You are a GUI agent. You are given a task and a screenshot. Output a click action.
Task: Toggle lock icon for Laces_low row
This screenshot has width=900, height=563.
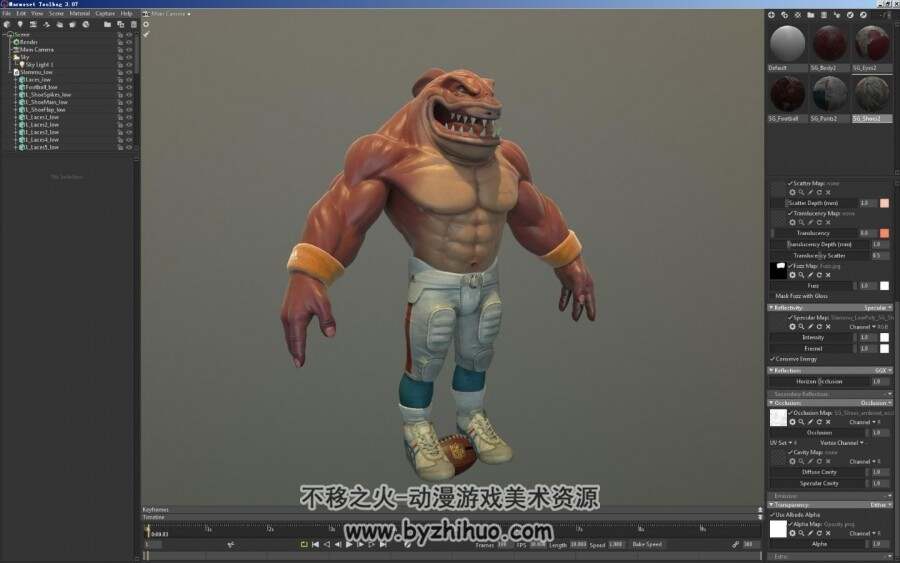point(121,80)
